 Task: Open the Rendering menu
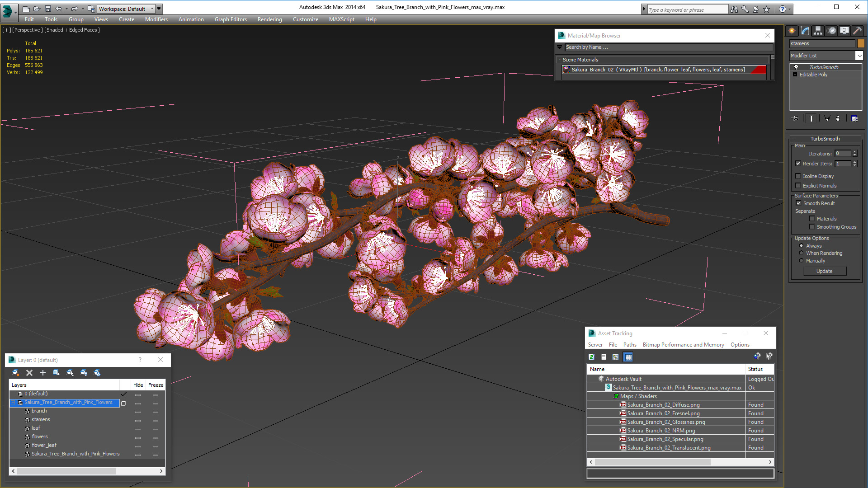(x=269, y=19)
